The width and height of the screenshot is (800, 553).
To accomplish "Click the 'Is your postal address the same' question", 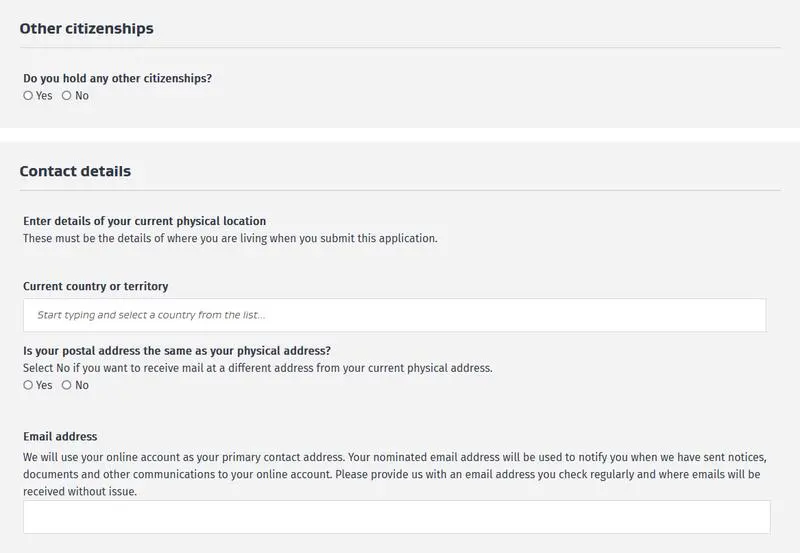I will tap(177, 350).
